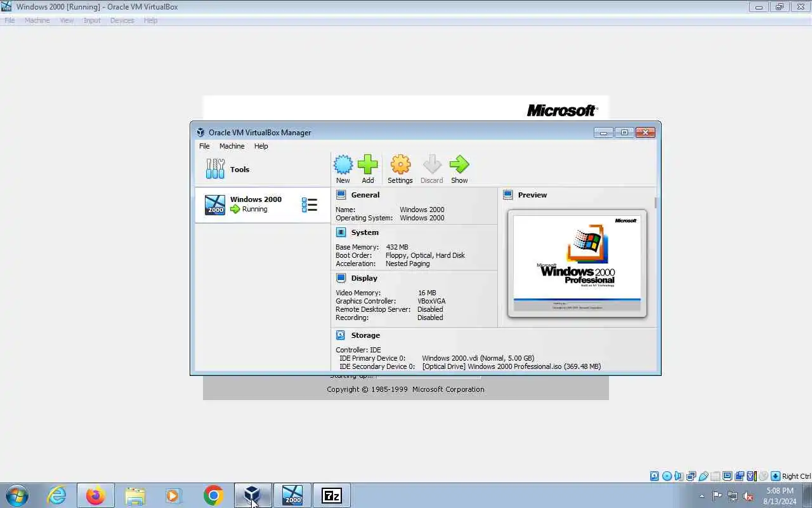Click the muted volume tray icon
Viewport: 812px width, 508px height.
[749, 496]
